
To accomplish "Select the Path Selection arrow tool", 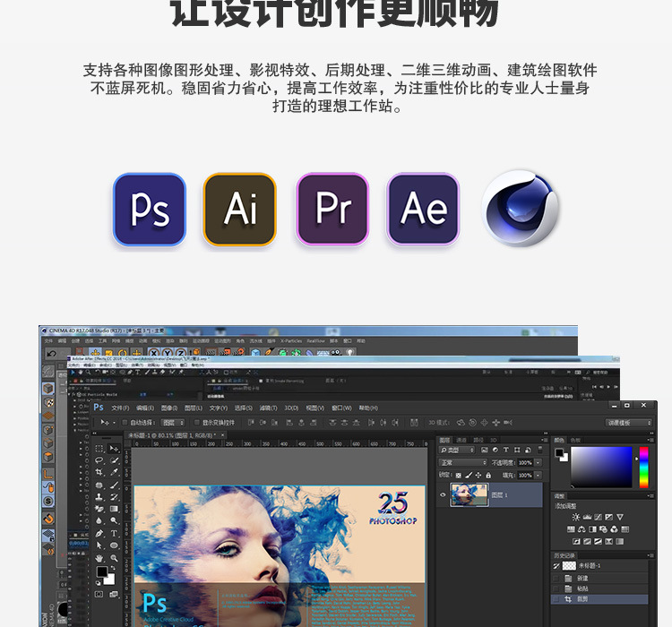I will pos(99,545).
